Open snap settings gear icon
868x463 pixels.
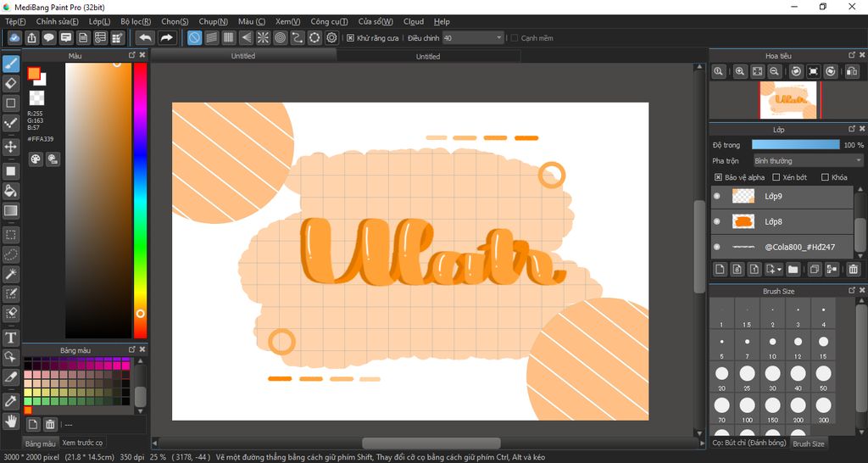point(331,37)
